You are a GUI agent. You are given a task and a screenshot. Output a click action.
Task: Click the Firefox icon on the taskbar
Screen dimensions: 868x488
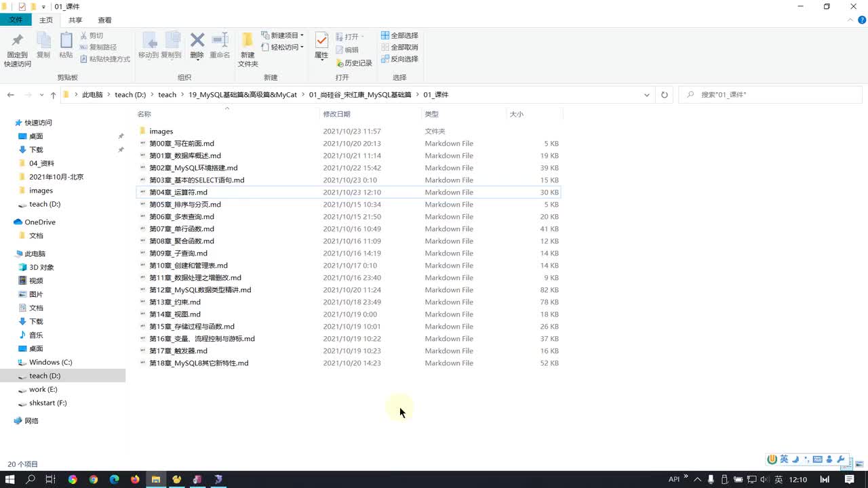click(135, 479)
